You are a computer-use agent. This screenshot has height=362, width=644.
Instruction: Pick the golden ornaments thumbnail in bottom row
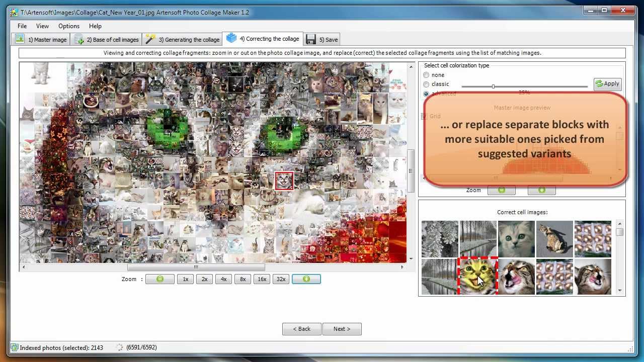point(554,277)
